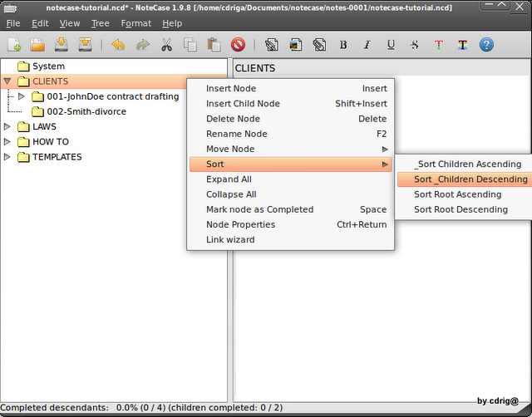
Task: Open the Edit menu
Action: 40,23
